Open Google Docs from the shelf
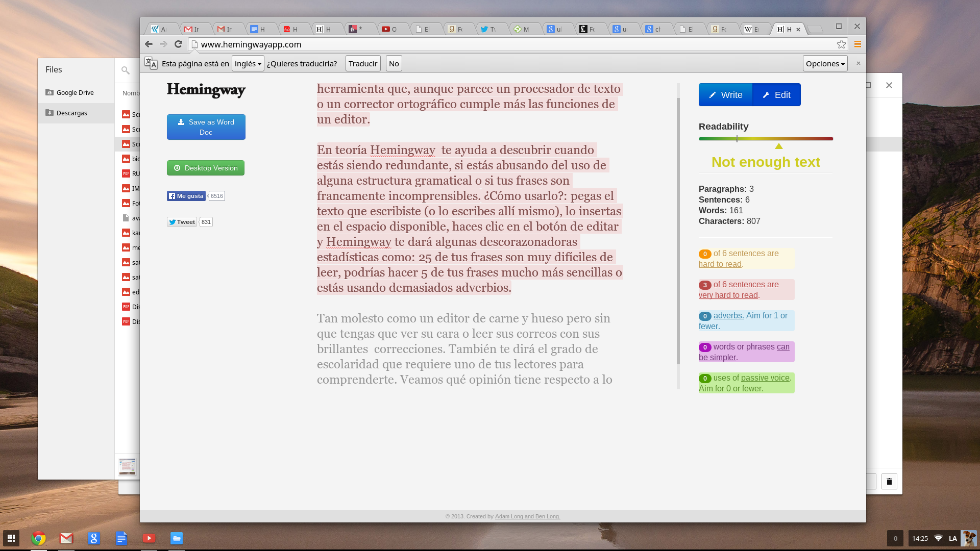 121,538
